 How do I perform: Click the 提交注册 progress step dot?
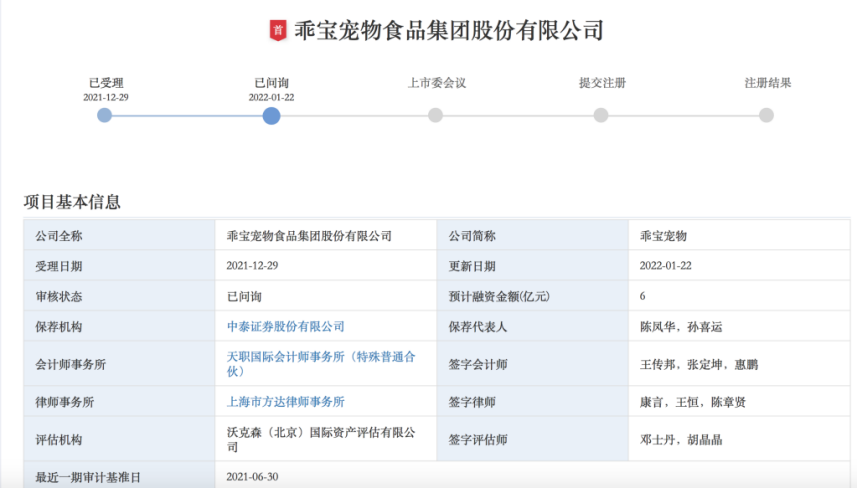(601, 115)
